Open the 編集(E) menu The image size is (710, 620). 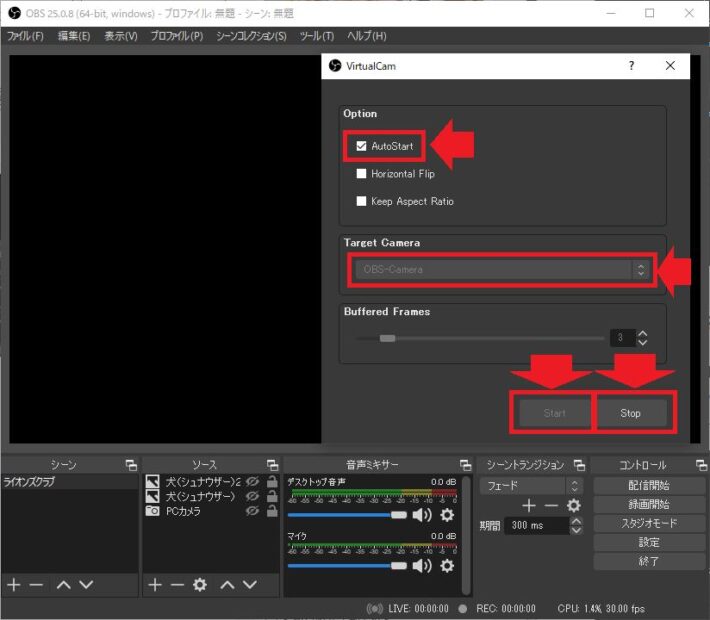point(74,36)
